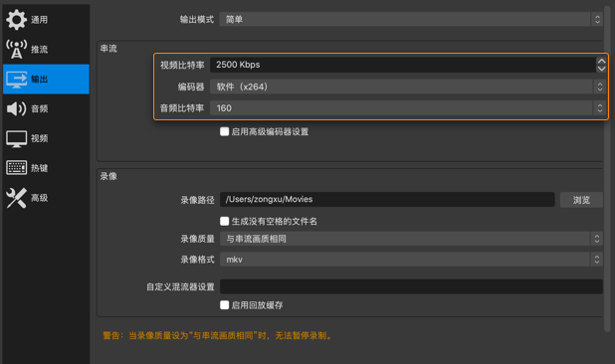The height and width of the screenshot is (364, 615).
Task: Click the Hotkeys (热键) keyboard icon
Action: 16,168
